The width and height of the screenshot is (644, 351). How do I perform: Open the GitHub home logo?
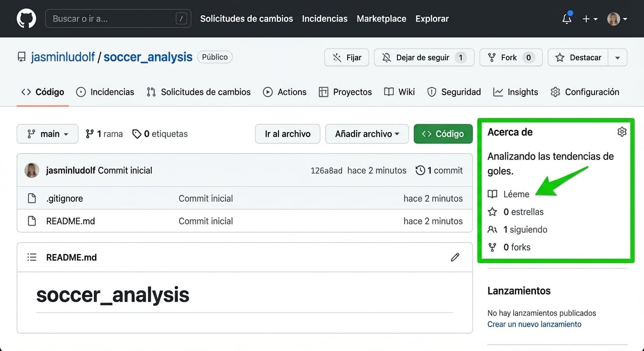pyautogui.click(x=27, y=19)
